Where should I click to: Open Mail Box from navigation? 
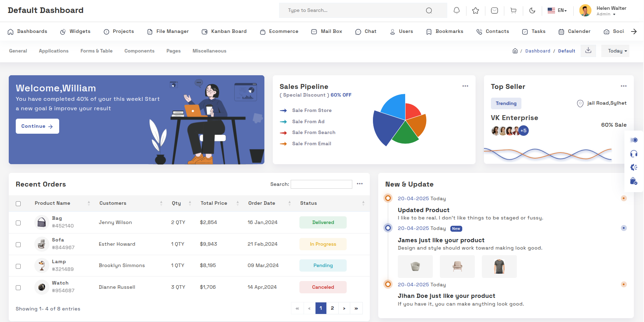(x=327, y=31)
